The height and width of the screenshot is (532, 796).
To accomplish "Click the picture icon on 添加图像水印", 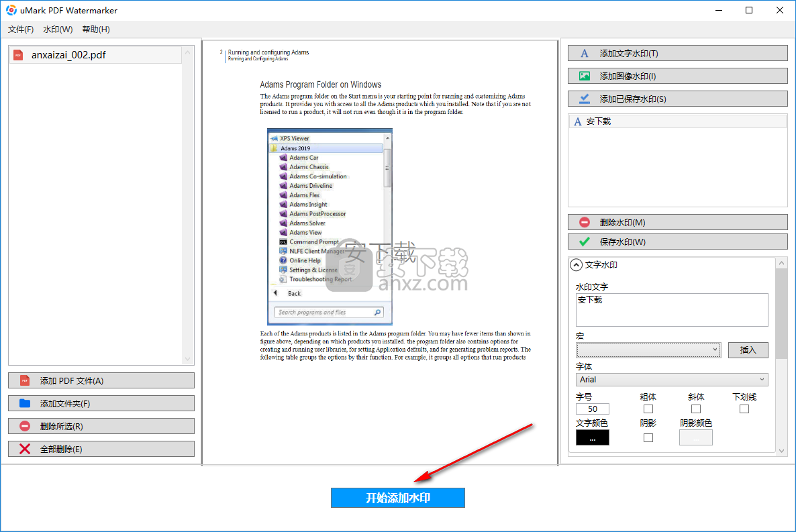I will coord(585,76).
